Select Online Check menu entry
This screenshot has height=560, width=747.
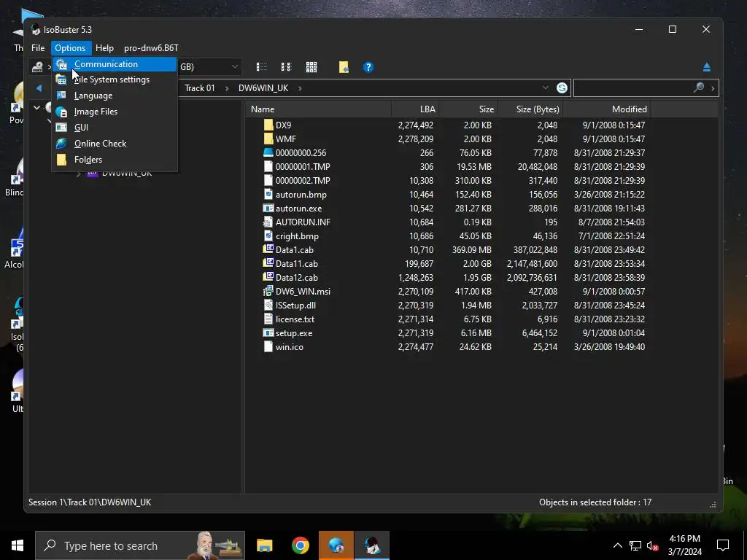115,144
